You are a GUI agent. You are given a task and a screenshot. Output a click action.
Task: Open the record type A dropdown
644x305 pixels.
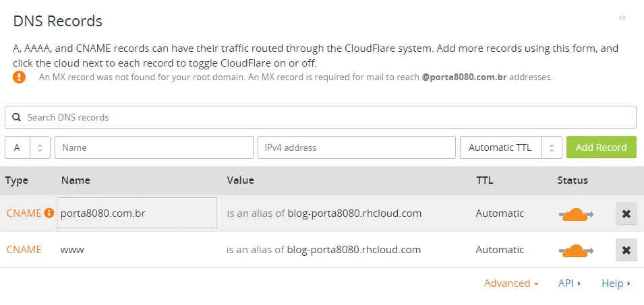click(28, 147)
